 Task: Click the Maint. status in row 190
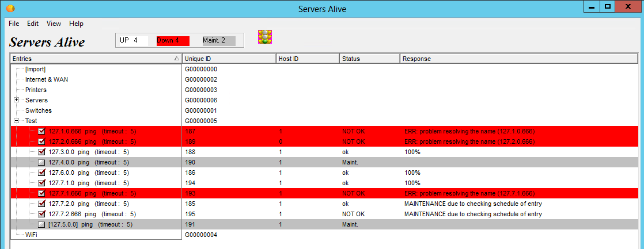(x=350, y=162)
